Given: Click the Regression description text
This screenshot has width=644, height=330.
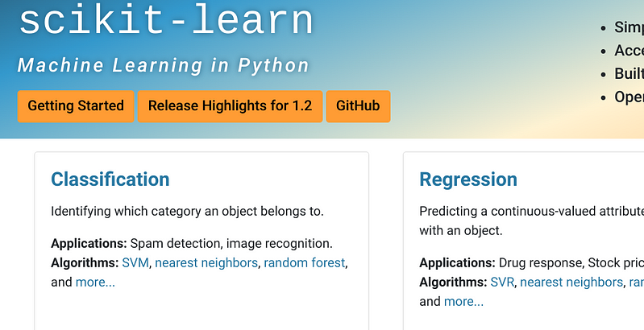Looking at the screenshot, I should point(531,221).
